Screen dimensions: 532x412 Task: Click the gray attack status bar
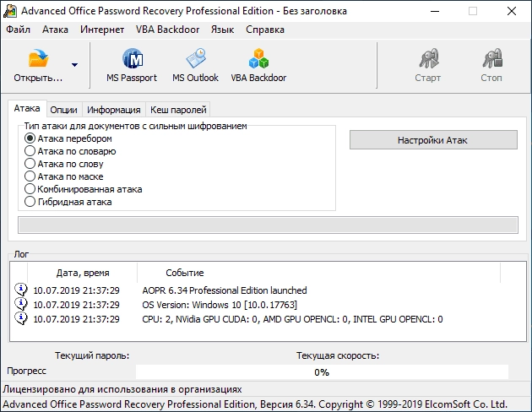268,225
